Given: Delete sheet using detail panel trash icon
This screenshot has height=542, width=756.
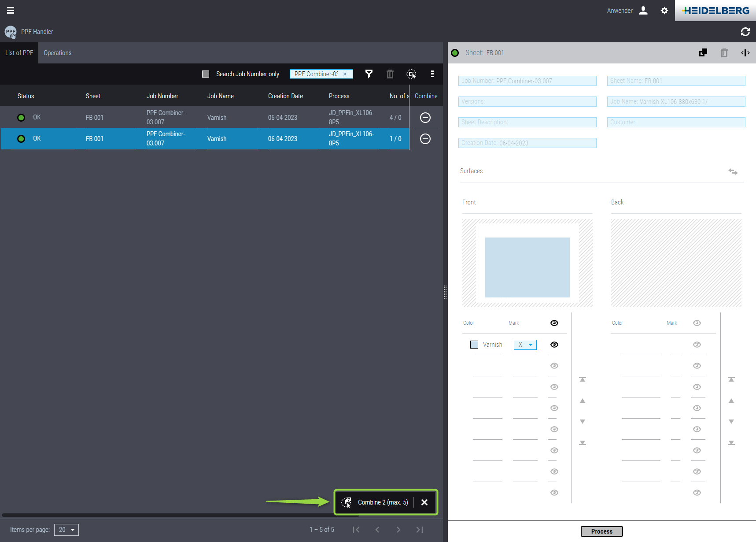Looking at the screenshot, I should click(724, 53).
